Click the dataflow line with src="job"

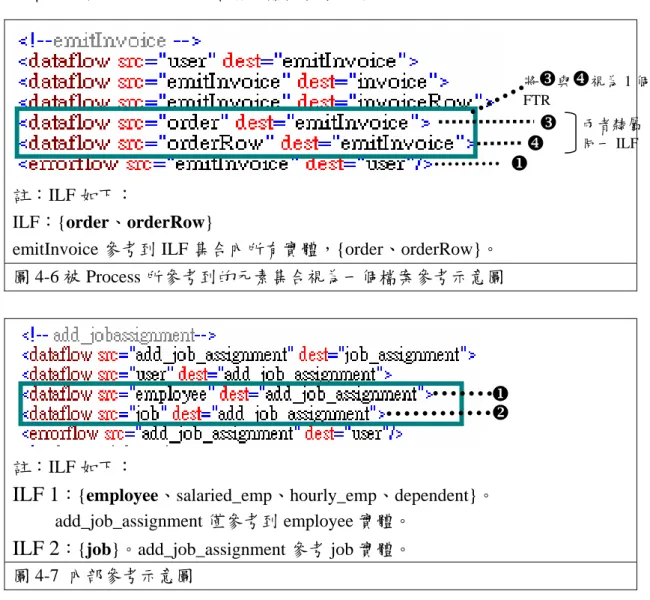[204, 413]
